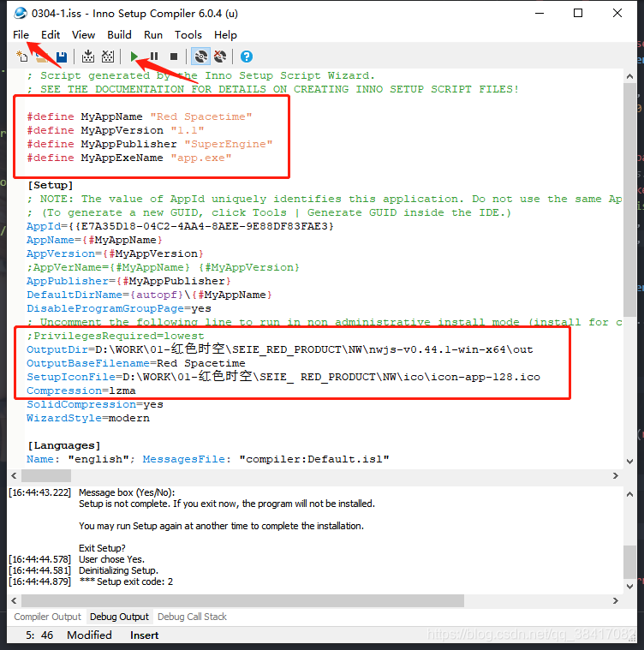Click the "compiler:Default.isl" MessagesFile value
Viewport: 644px width, 650px height.
pyautogui.click(x=314, y=458)
